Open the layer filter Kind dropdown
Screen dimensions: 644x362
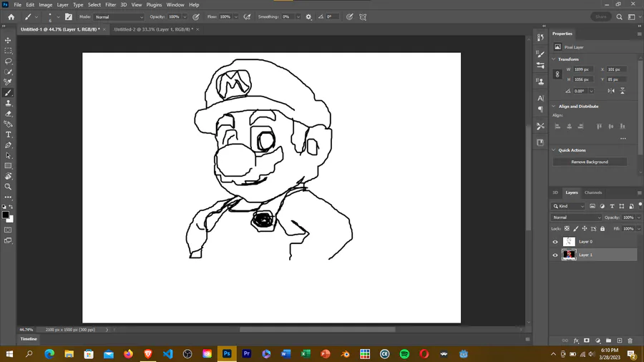(568, 206)
